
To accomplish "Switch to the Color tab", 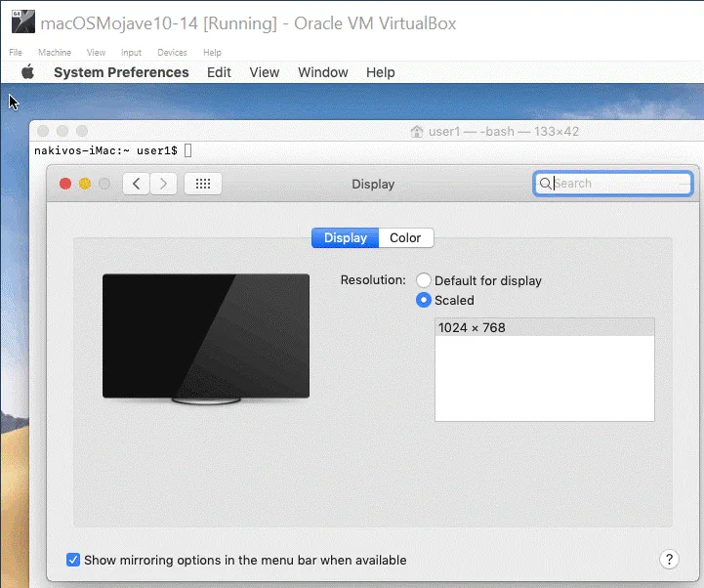I will [405, 238].
